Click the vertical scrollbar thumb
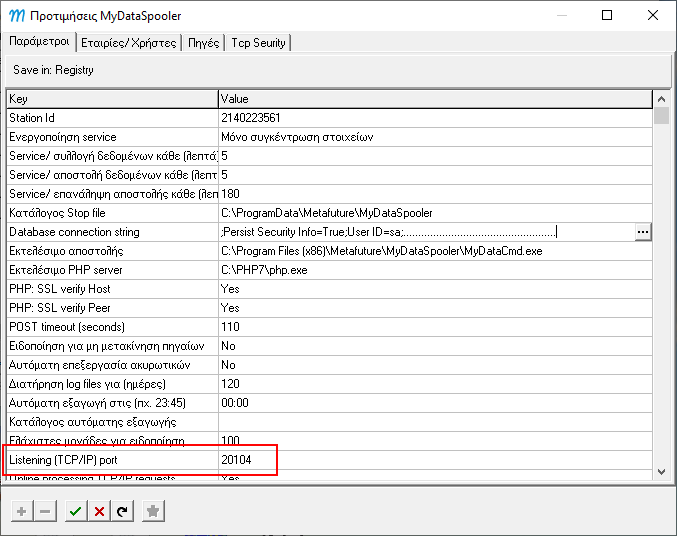The width and height of the screenshot is (677, 536). tap(661, 116)
